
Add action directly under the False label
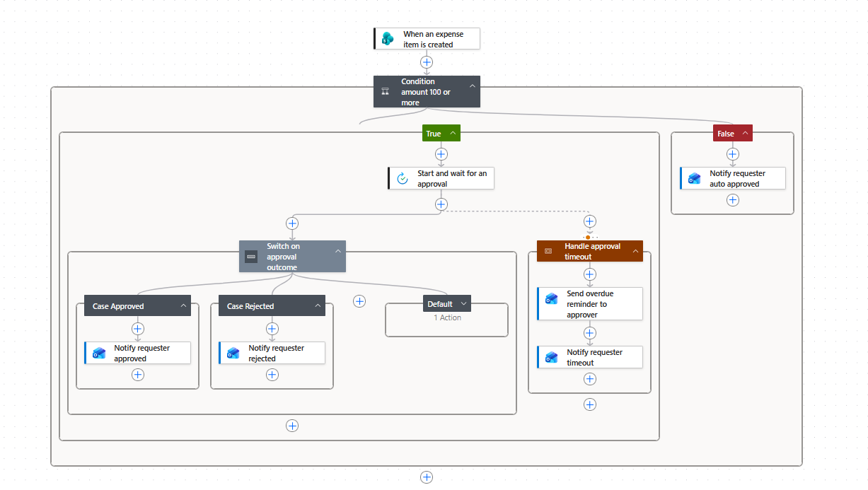tap(733, 153)
